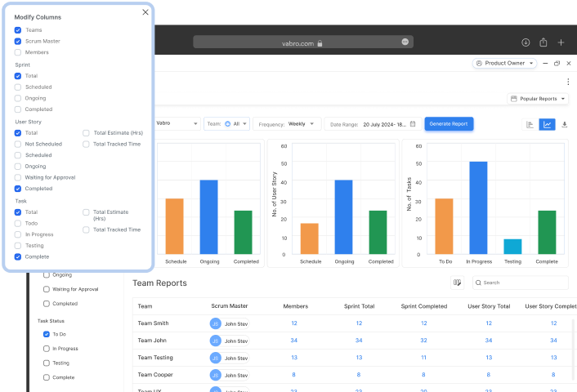
Task: Switch to bar chart view icon
Action: coord(530,124)
